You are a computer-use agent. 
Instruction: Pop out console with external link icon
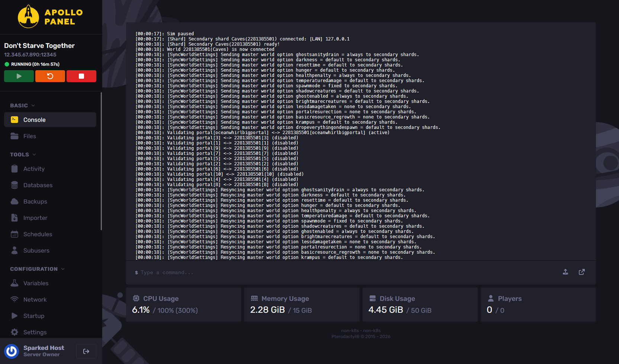click(x=582, y=272)
